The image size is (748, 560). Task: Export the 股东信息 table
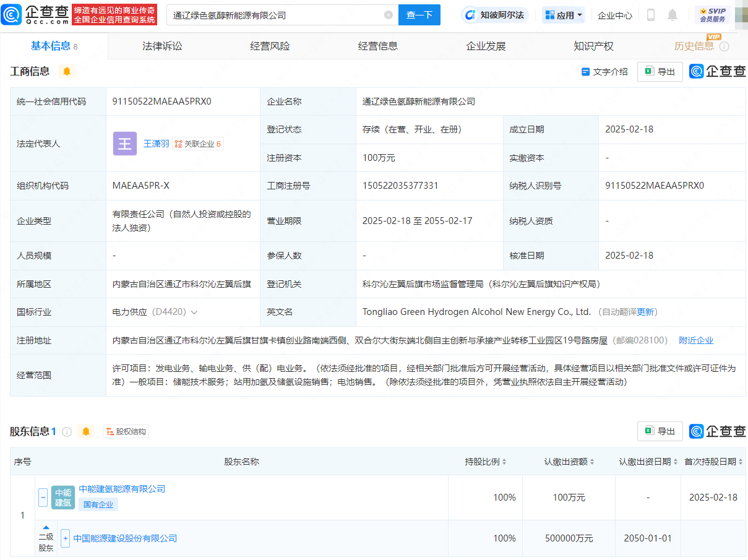[660, 431]
